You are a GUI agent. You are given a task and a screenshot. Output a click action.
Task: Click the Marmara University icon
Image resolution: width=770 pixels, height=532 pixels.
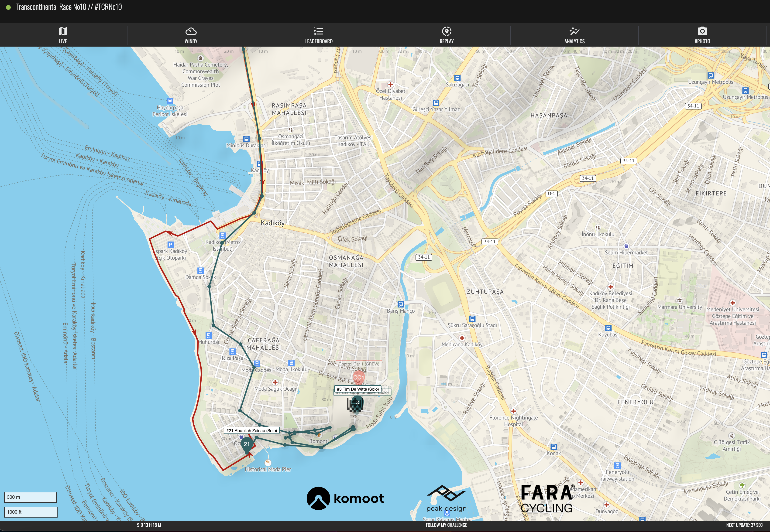click(x=679, y=300)
